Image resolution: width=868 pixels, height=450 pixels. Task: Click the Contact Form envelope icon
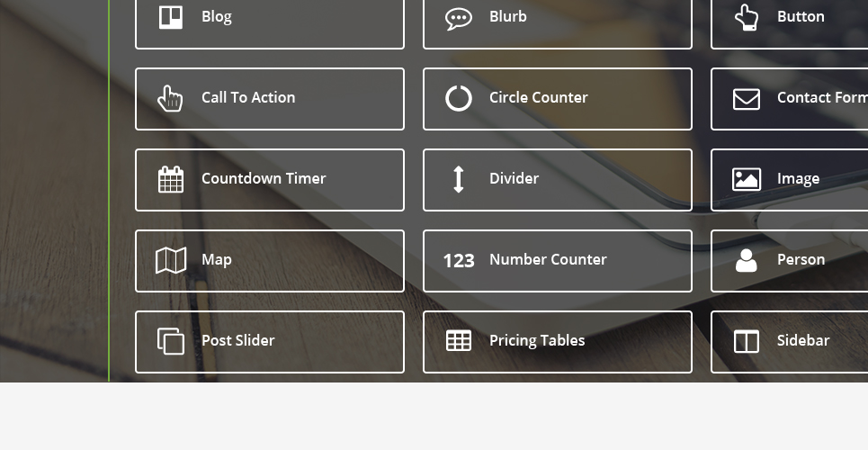(747, 99)
